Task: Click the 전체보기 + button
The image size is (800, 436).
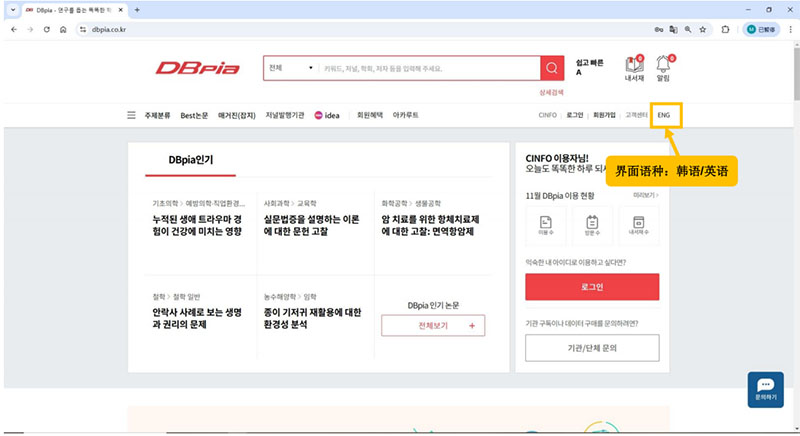Action: [433, 326]
